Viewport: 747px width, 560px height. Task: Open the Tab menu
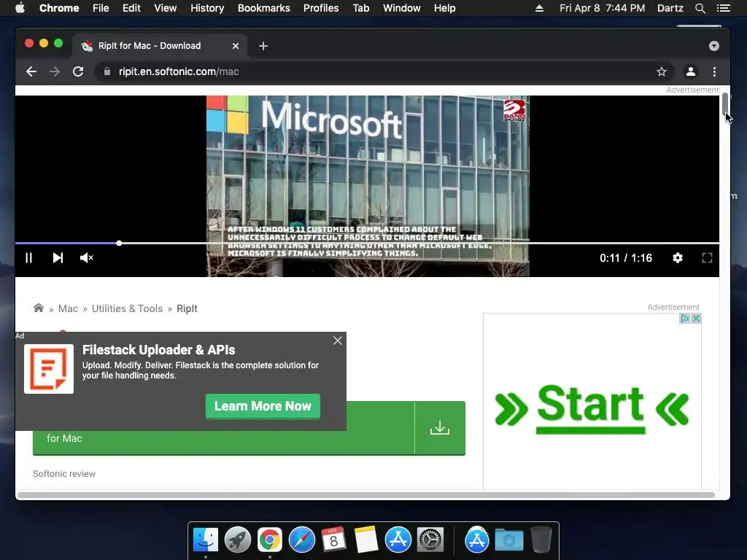click(361, 8)
